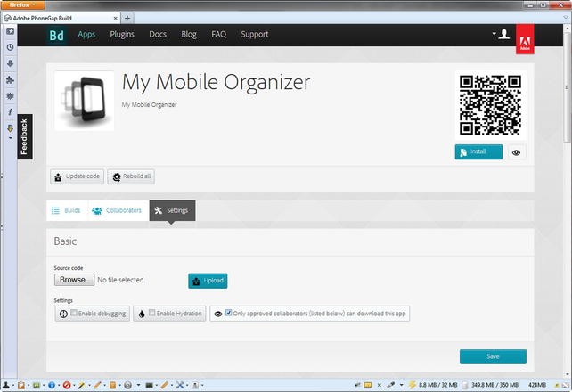Open a new browser tab with plus button

(127, 18)
